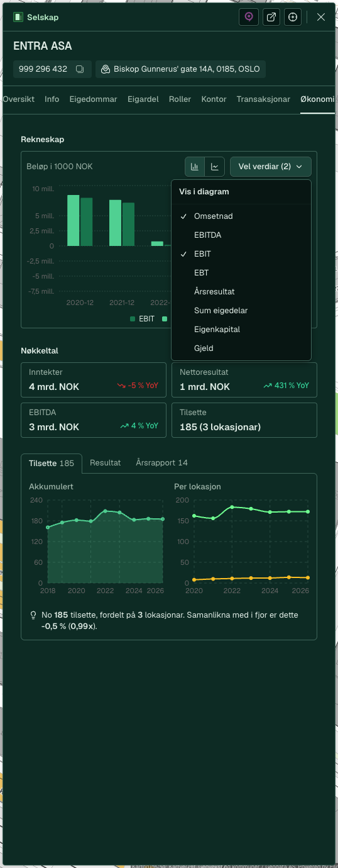
Task: Select the Økonomi tab
Action: tap(317, 99)
